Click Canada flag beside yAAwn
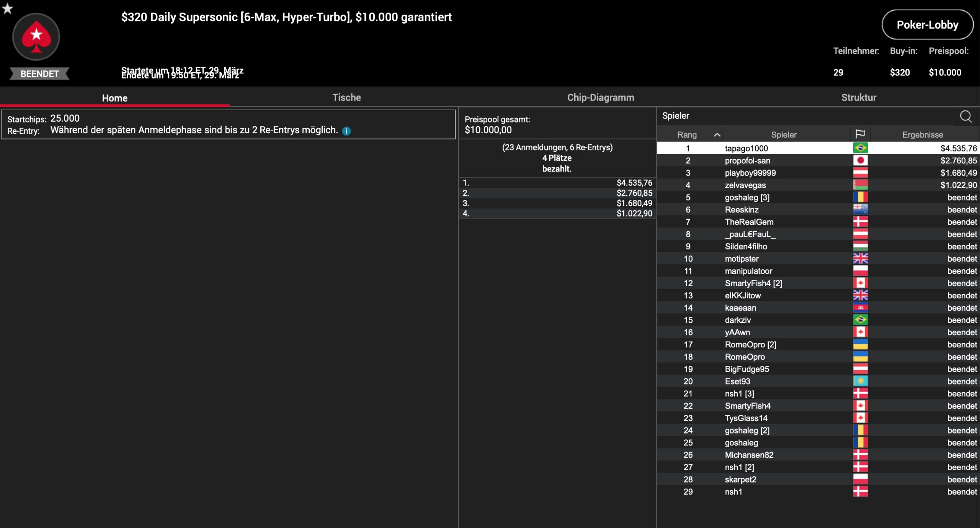The width and height of the screenshot is (980, 528). 860,332
